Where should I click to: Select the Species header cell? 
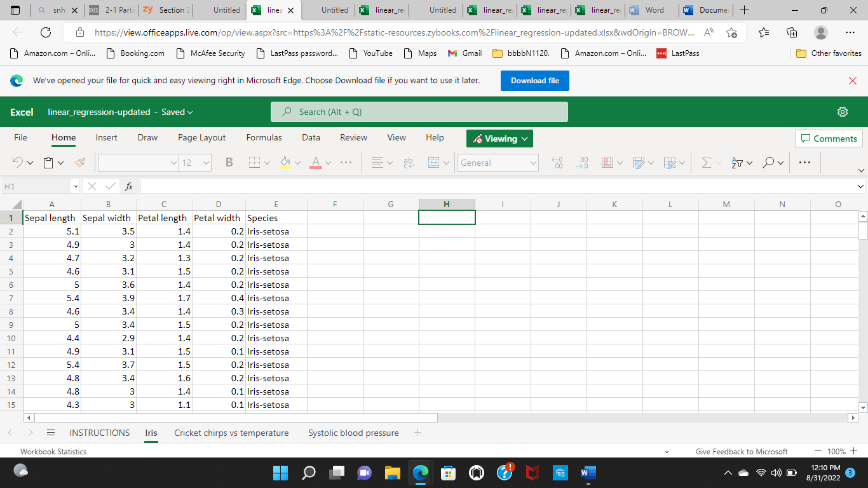276,218
